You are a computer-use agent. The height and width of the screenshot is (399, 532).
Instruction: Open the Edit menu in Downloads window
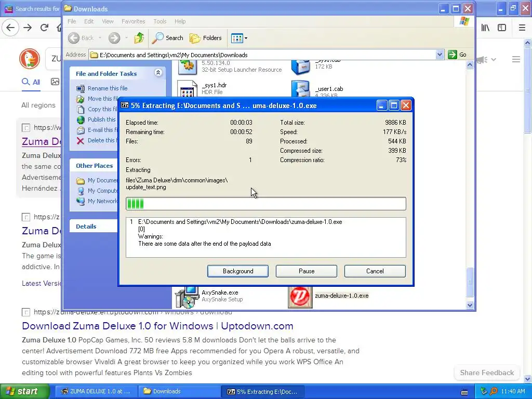pos(88,21)
